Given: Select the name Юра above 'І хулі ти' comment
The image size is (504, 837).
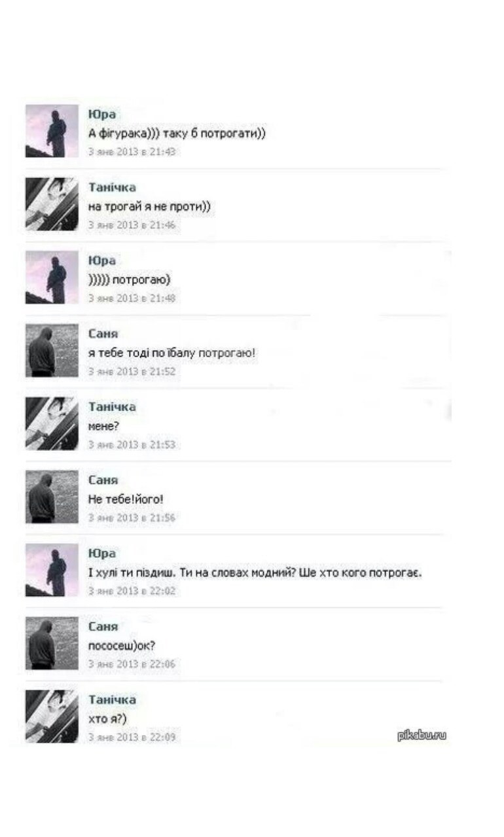Looking at the screenshot, I should click(101, 554).
